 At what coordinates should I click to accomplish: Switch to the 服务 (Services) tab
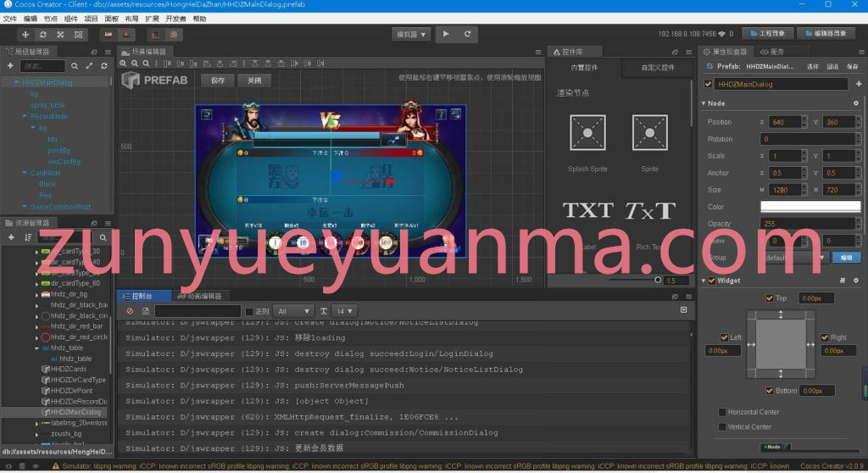tap(773, 52)
